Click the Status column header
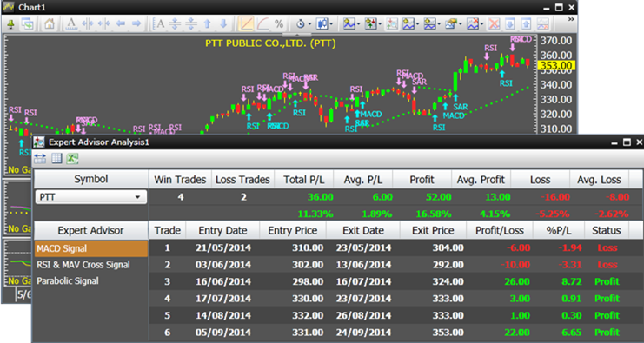Image resolution: width=644 pixels, height=343 pixels. pyautogui.click(x=607, y=231)
